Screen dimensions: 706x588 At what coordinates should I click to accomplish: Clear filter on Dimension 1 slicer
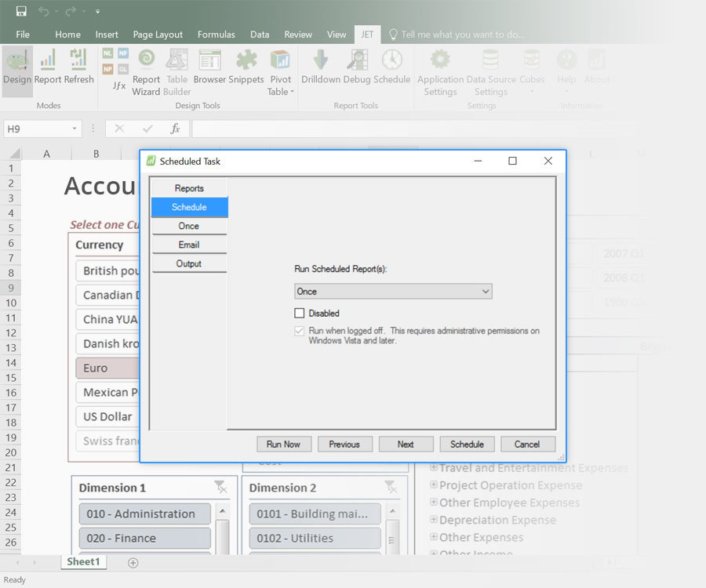click(x=220, y=487)
